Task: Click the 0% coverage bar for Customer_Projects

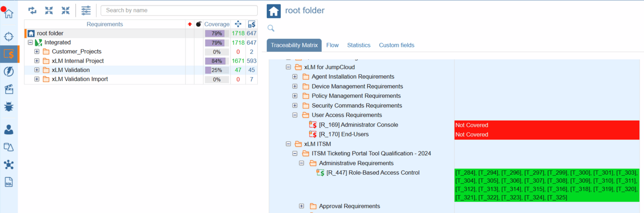Action: coord(217,52)
